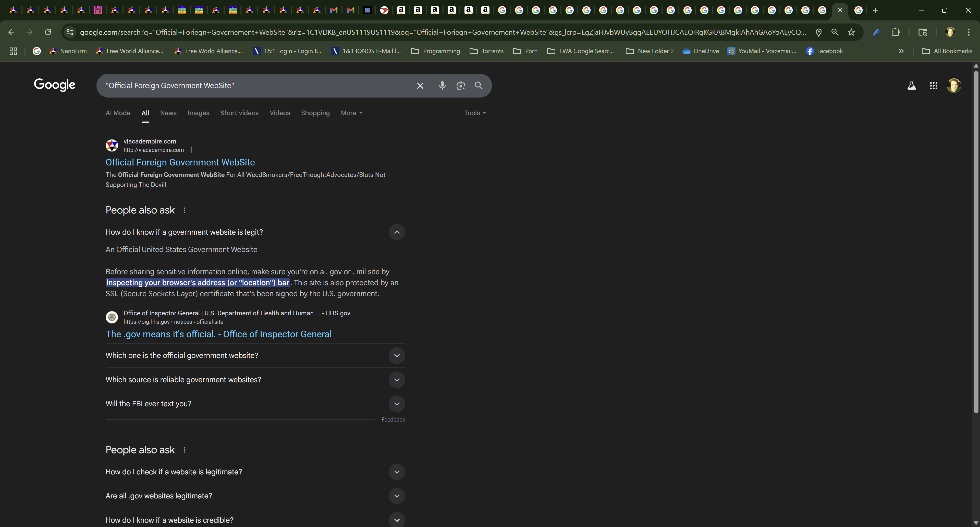The image size is (980, 527).
Task: Clear the search box text
Action: tap(420, 86)
